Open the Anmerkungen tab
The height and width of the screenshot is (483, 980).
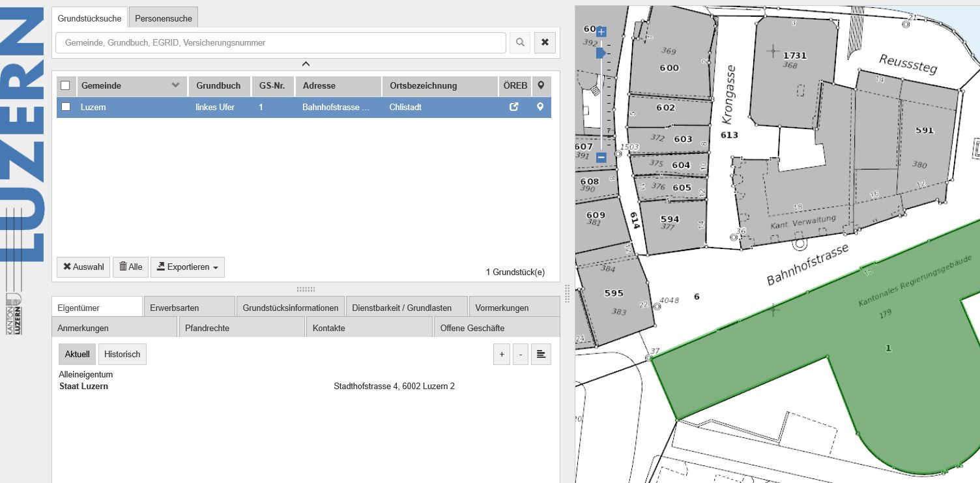click(115, 327)
